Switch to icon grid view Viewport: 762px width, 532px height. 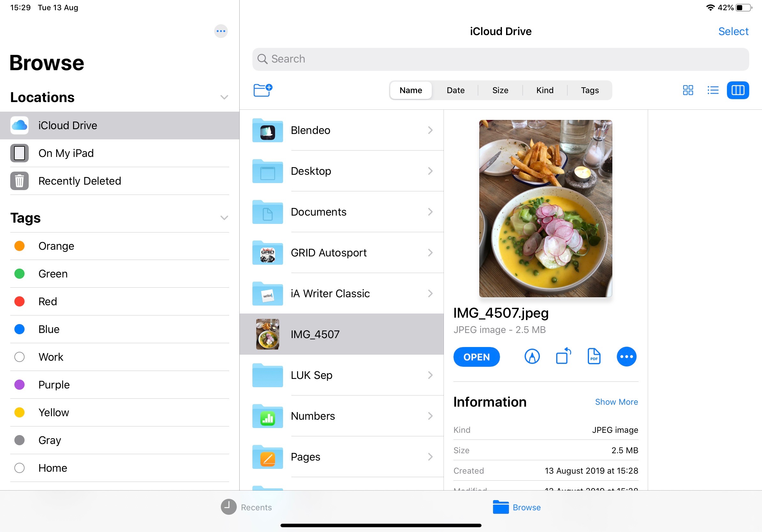tap(688, 90)
